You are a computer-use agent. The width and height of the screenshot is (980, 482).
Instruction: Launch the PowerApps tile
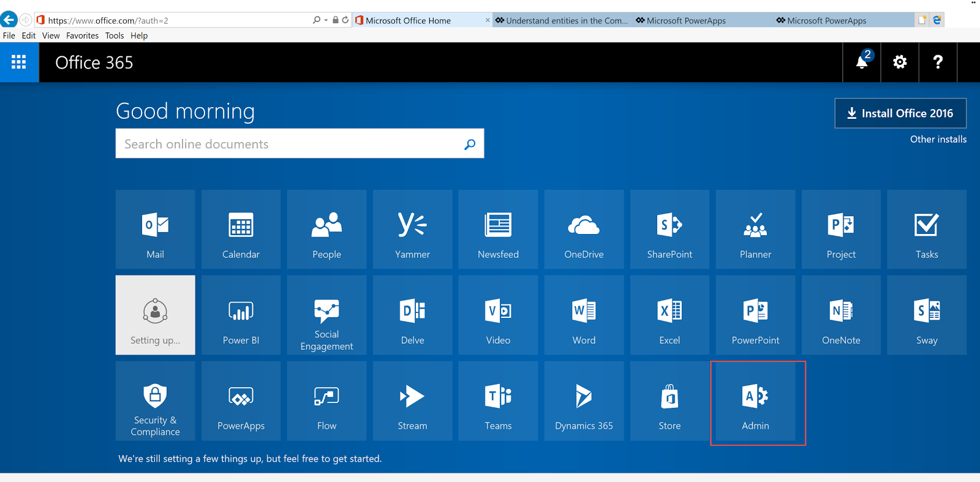pyautogui.click(x=241, y=401)
